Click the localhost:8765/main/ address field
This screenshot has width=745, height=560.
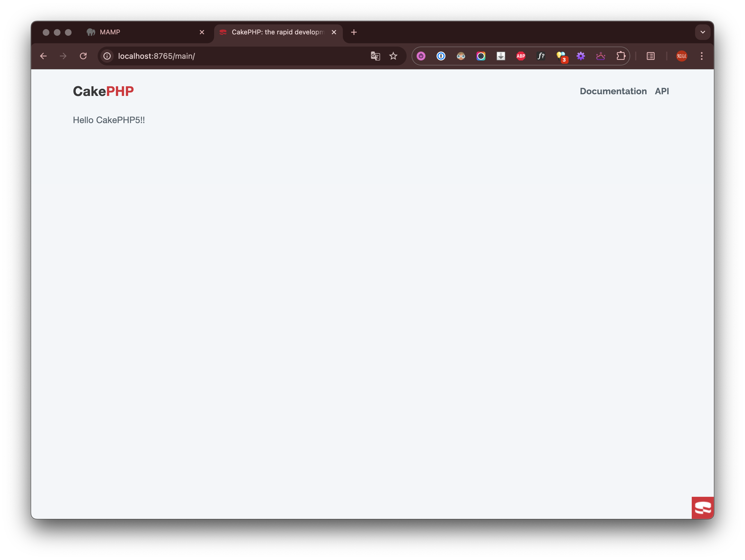[x=236, y=56]
